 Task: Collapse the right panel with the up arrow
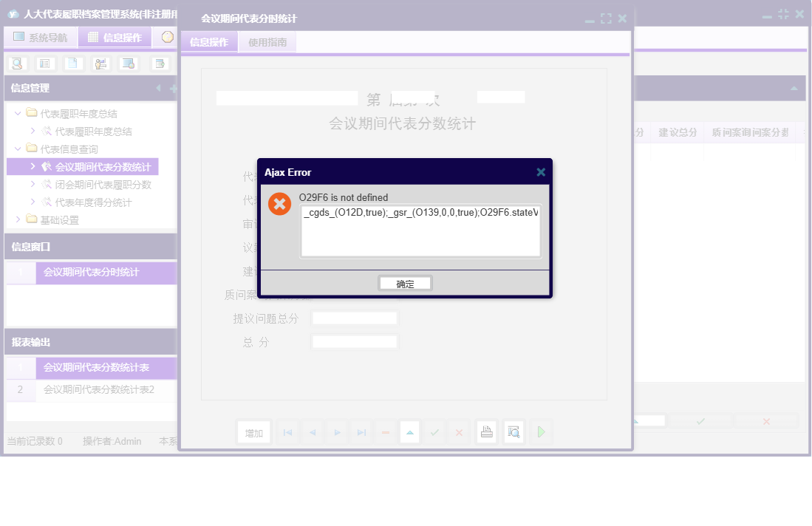pyautogui.click(x=794, y=89)
